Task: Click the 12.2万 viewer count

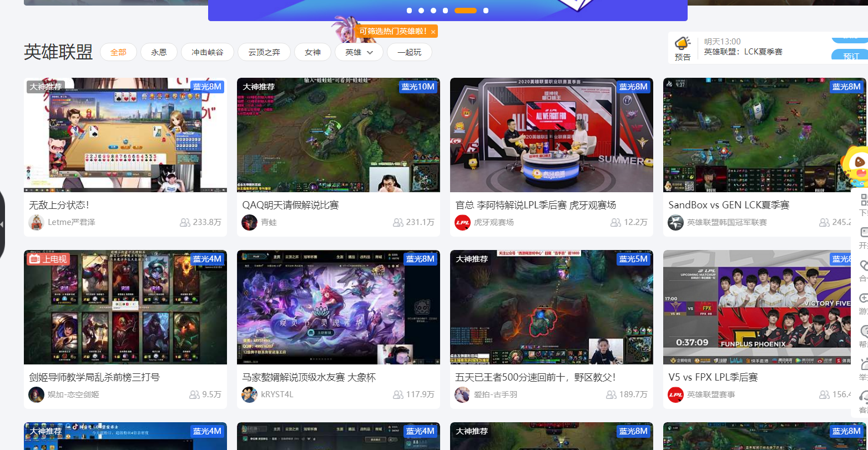Action: click(x=629, y=222)
